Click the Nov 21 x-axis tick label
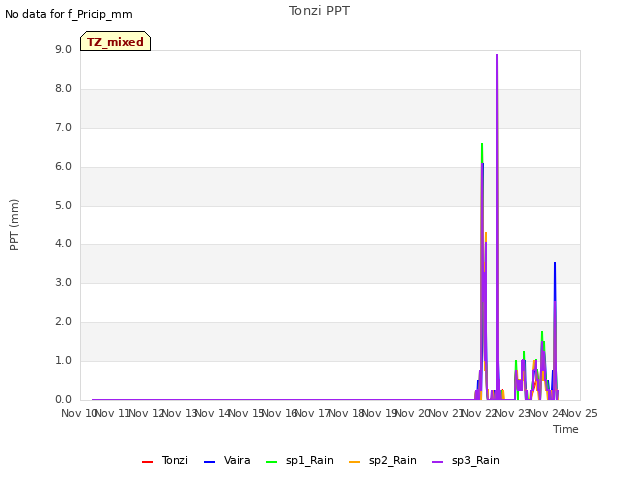Screen dimensions: 640x480 click(446, 413)
